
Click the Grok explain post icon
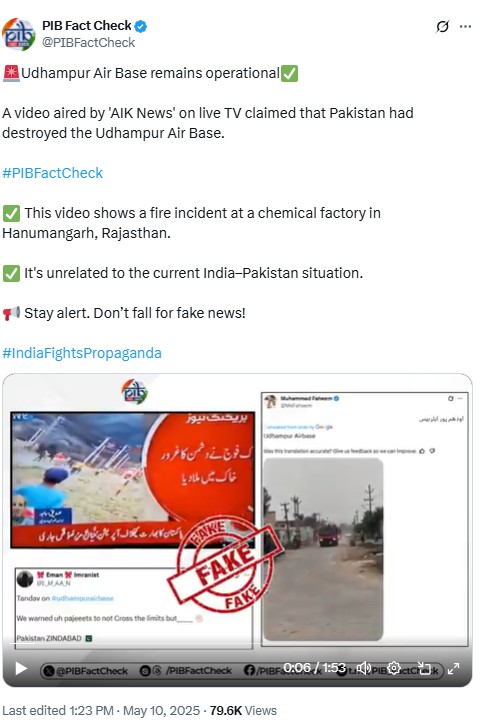[x=442, y=26]
